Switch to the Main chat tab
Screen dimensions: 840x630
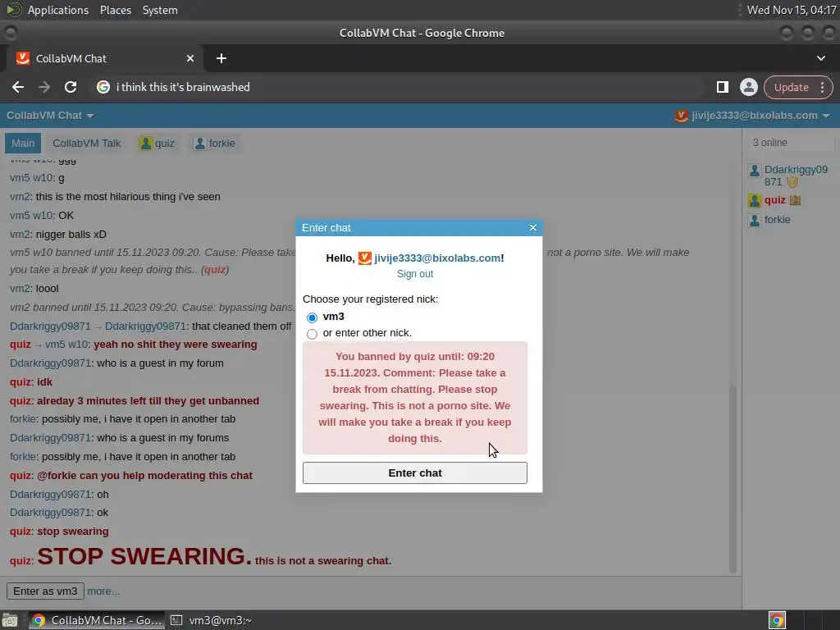23,144
